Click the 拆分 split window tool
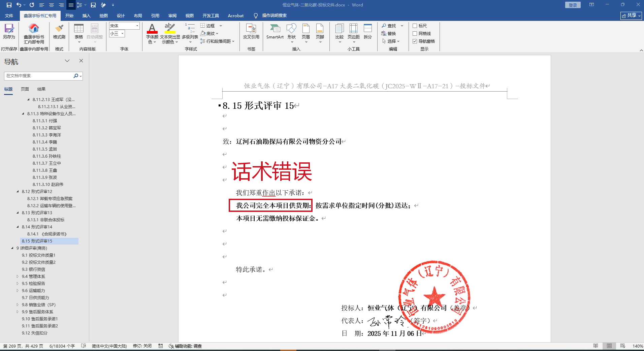Viewport: 644px width, 351px height. 368,31
